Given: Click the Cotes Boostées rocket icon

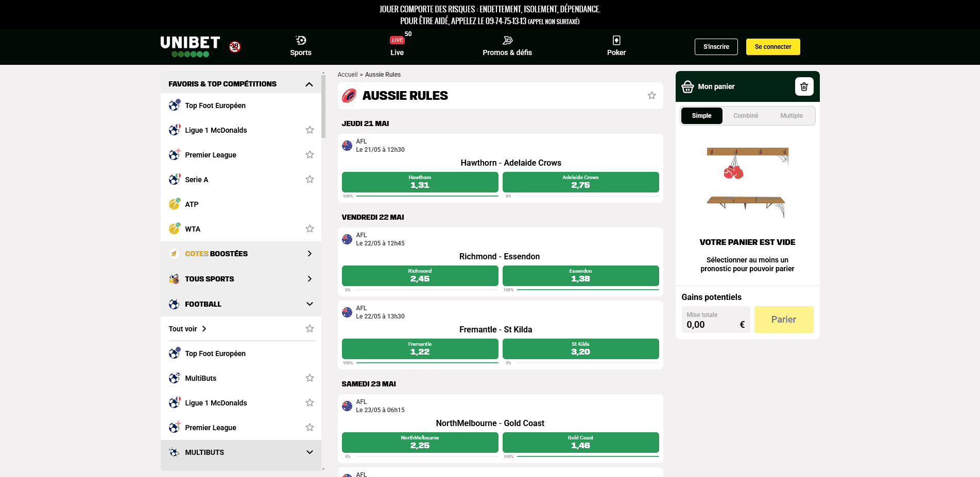Looking at the screenshot, I should click(174, 254).
